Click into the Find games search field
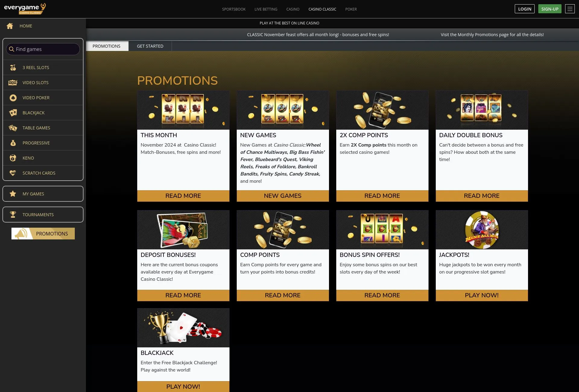Screen dimensions: 579x392 pos(43,49)
